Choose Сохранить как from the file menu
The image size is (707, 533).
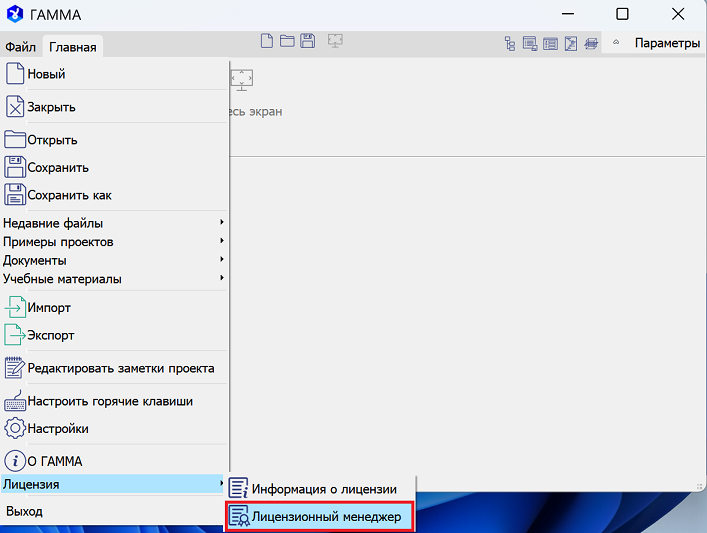(x=69, y=195)
